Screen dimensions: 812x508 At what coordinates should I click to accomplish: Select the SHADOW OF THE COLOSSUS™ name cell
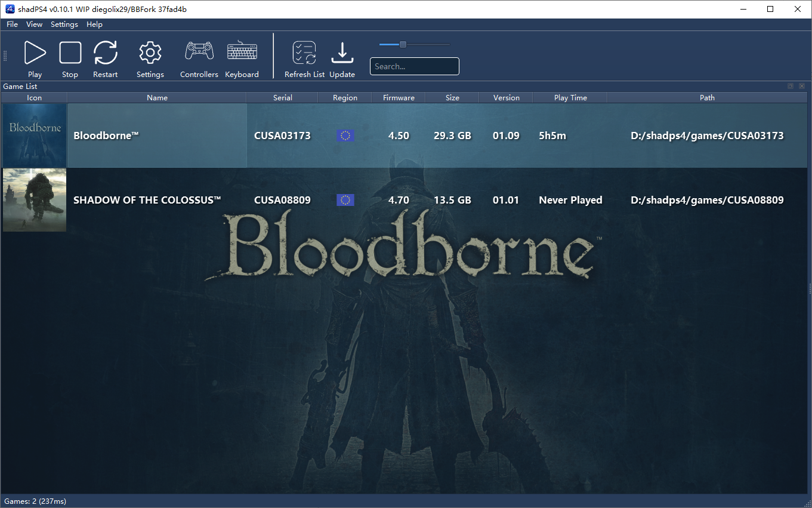point(158,200)
